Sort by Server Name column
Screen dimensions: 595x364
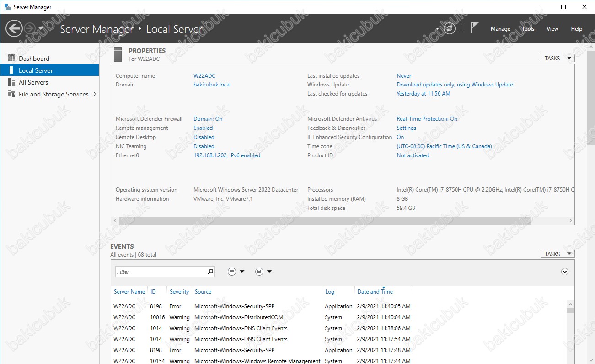[x=129, y=292]
